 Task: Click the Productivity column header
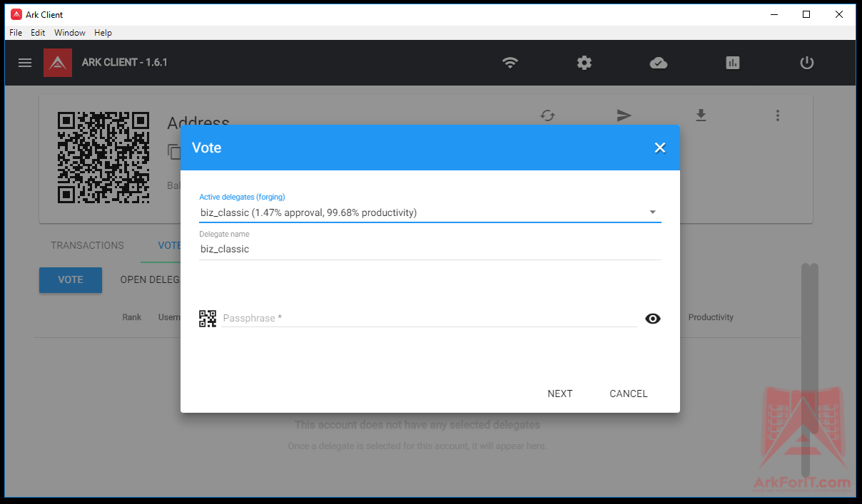click(x=711, y=317)
